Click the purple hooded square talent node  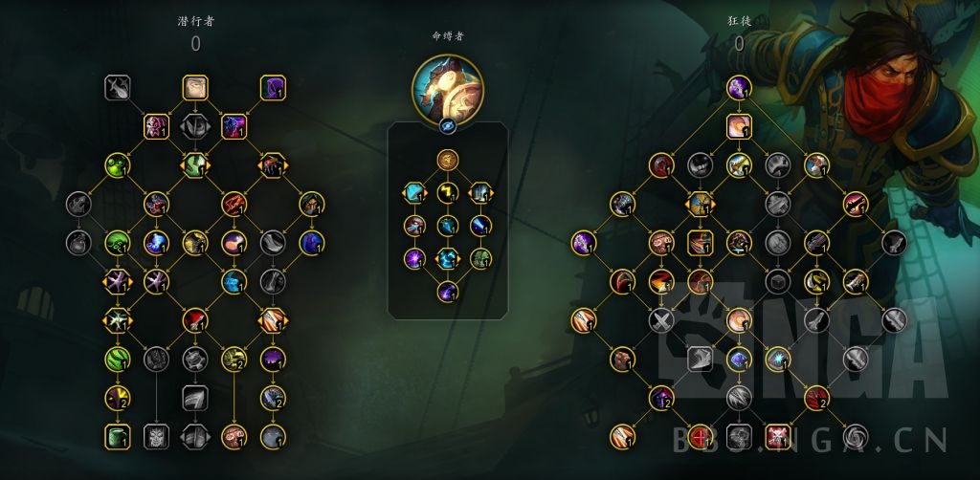tap(273, 88)
